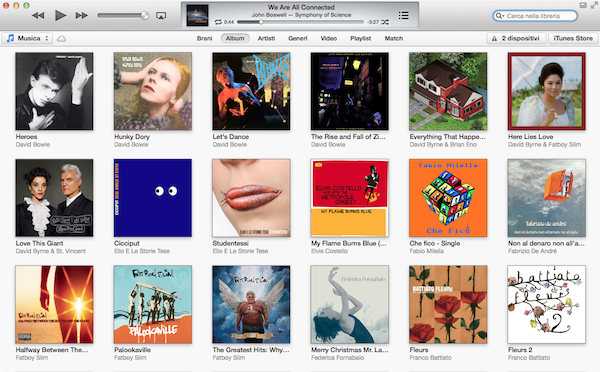
Task: Select the Generi view
Action: tap(298, 38)
